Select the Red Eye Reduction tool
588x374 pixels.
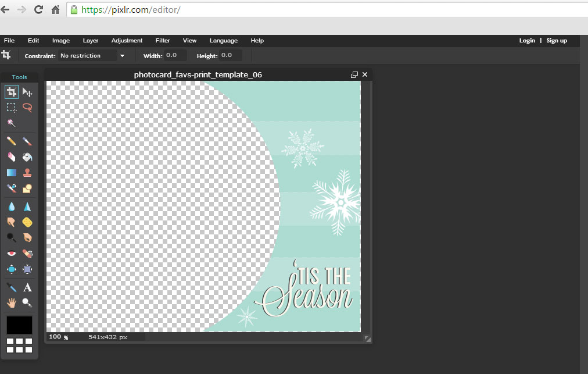point(11,254)
